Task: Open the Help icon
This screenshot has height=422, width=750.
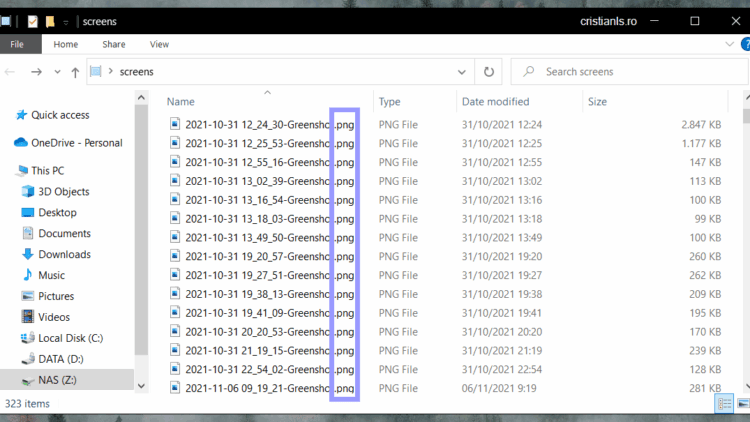Action: [745, 44]
